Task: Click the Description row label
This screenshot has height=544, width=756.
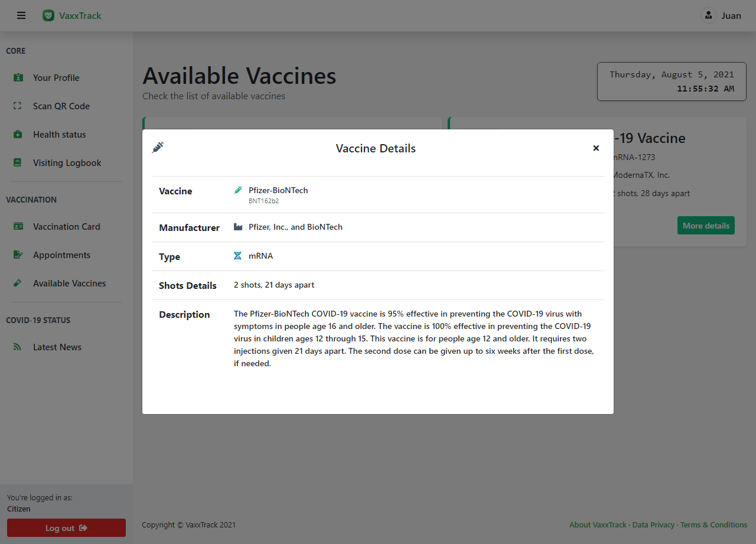Action: coord(184,315)
